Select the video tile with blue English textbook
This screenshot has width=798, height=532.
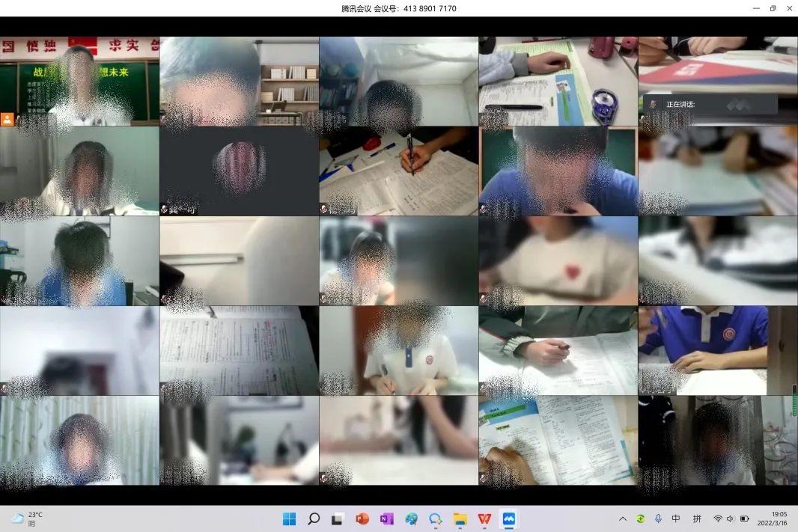[x=558, y=440]
